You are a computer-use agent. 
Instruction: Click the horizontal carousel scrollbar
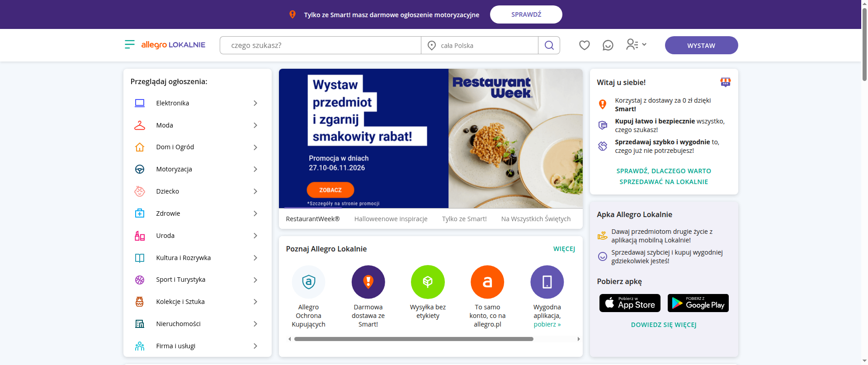click(x=414, y=339)
